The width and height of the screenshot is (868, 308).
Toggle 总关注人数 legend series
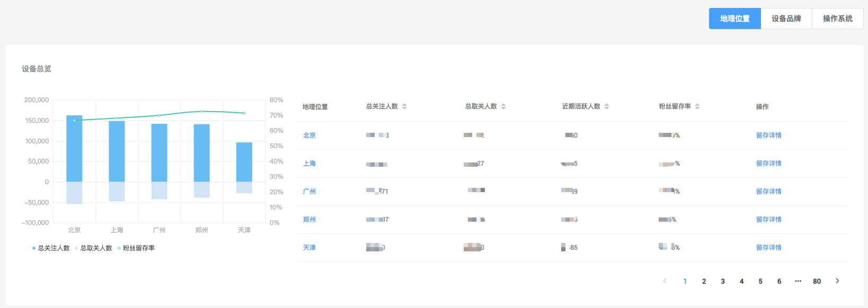pos(51,248)
